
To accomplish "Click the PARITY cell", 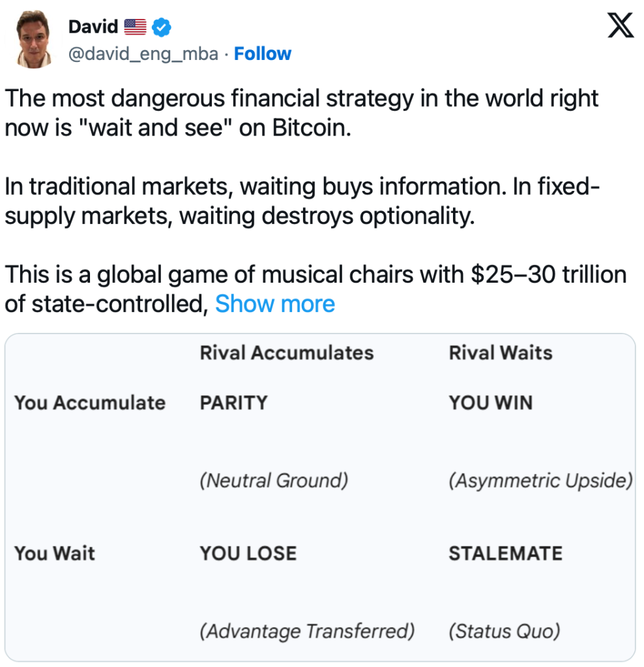I will tap(233, 403).
